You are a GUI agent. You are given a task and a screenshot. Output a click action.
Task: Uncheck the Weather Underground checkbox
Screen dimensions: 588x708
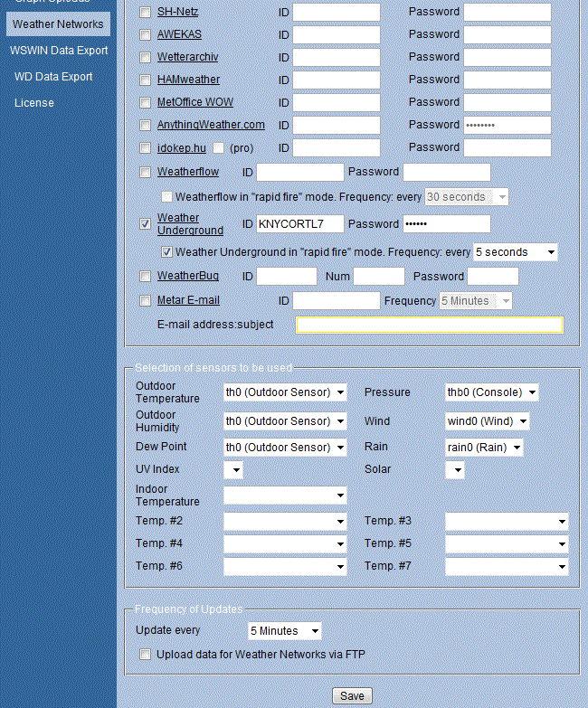[x=145, y=224]
